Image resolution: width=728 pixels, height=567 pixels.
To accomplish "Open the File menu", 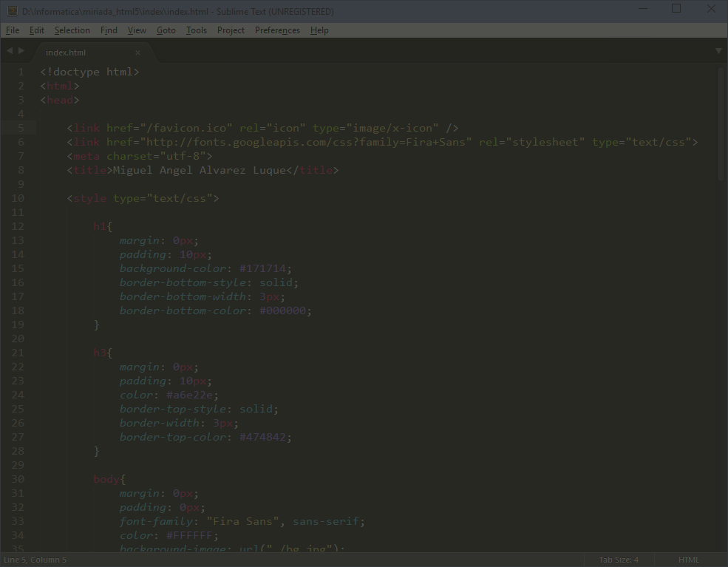I will point(13,30).
